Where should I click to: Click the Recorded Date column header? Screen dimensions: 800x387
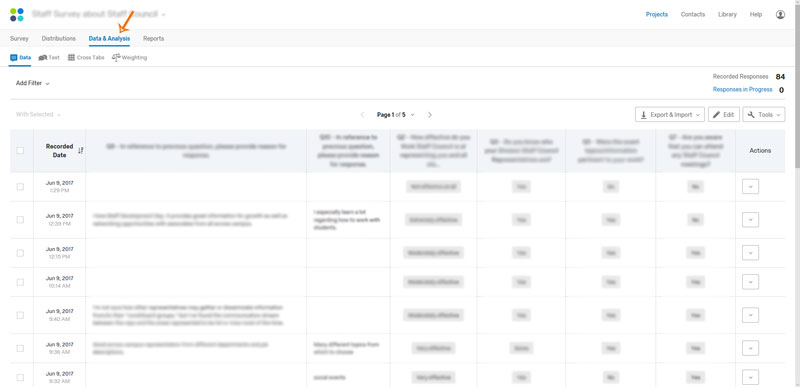(60, 150)
